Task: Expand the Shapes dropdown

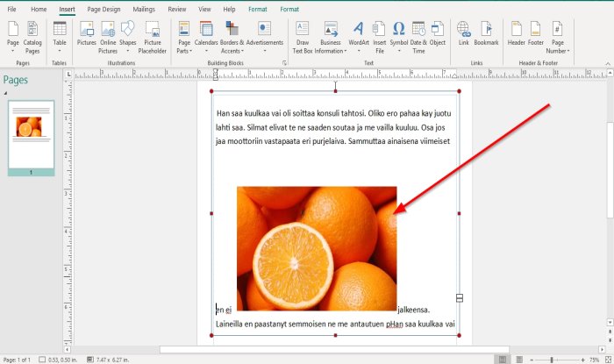Action: [128, 51]
